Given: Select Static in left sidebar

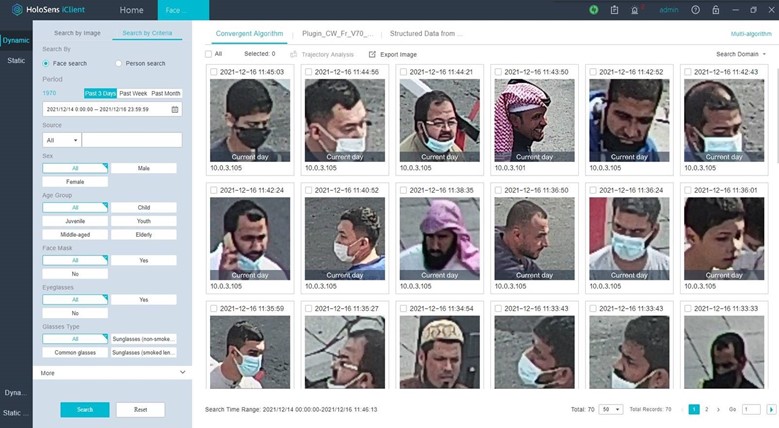Looking at the screenshot, I should click(x=16, y=60).
